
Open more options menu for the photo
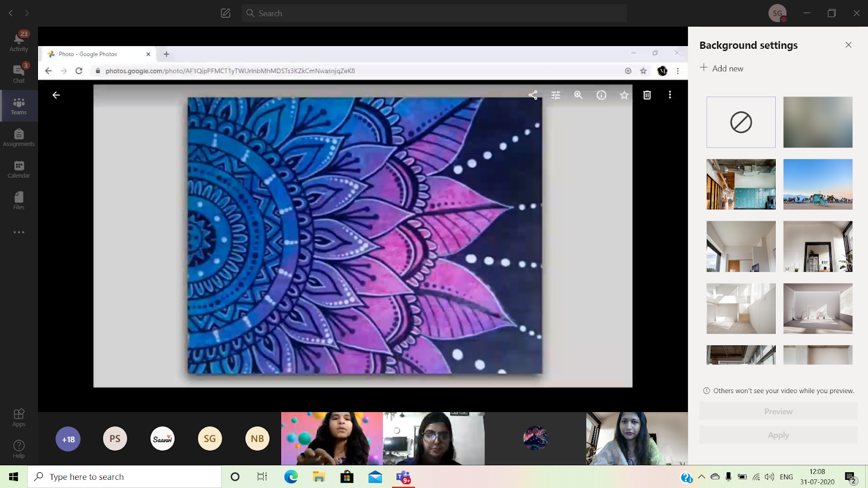pos(670,95)
